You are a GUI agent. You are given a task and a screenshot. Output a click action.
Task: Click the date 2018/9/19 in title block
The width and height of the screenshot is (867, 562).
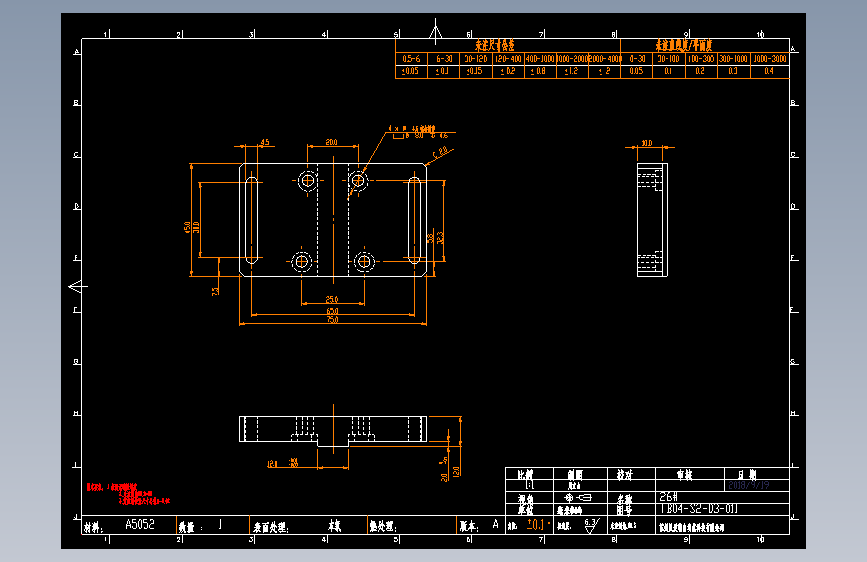(748, 485)
